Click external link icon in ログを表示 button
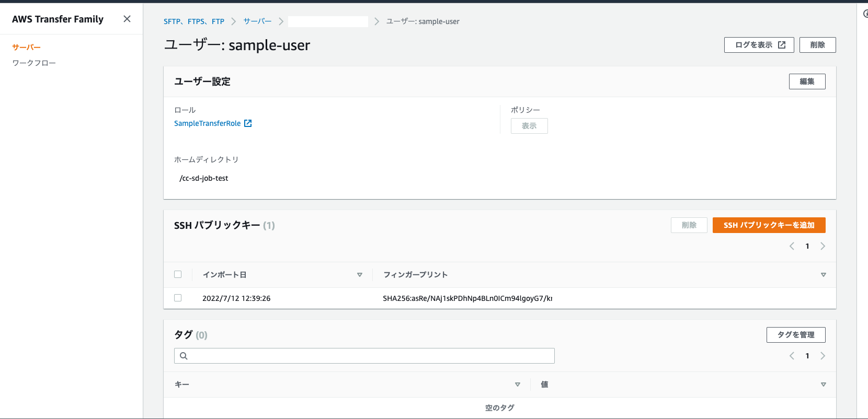 pos(782,45)
